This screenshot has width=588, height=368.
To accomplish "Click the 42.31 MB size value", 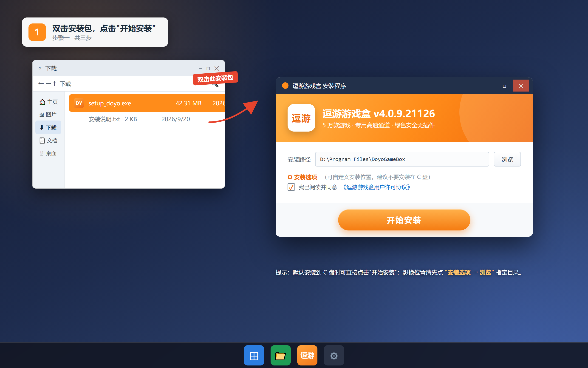I will click(189, 103).
